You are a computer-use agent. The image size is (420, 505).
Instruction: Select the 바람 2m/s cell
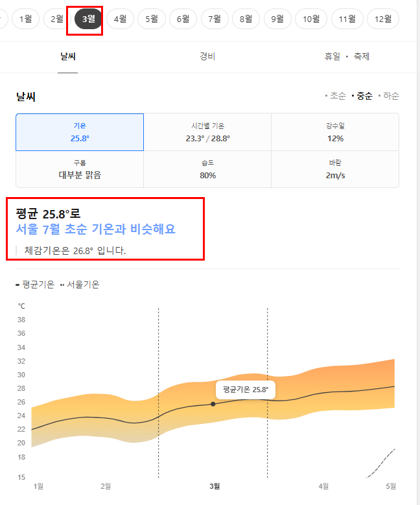[x=335, y=169]
